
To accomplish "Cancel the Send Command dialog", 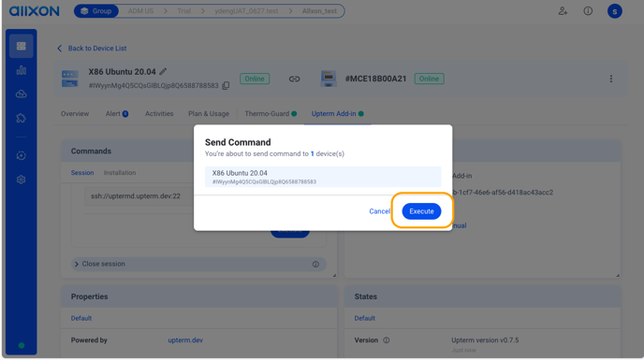I will [379, 211].
